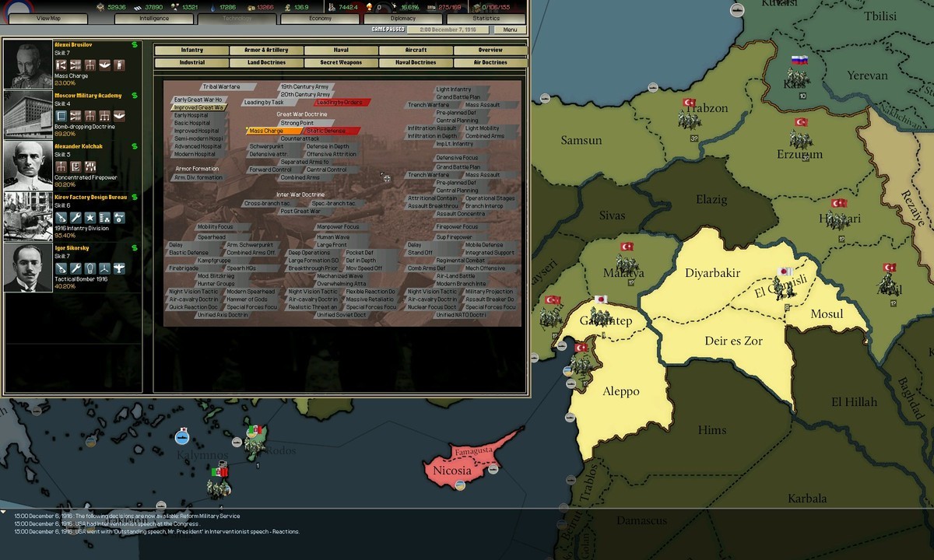Click the lightbulb icon under Igor Sikorsky
The height and width of the screenshot is (560, 934).
90,268
